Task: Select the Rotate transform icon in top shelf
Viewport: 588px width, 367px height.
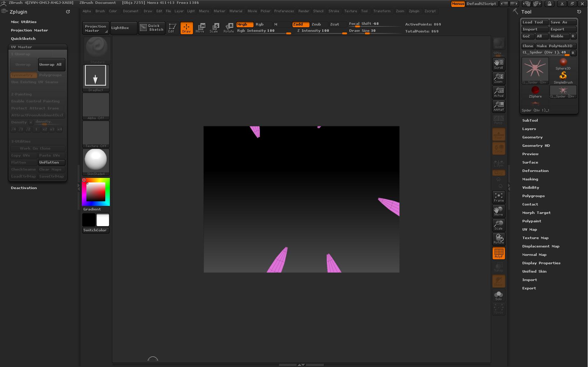Action: click(229, 28)
